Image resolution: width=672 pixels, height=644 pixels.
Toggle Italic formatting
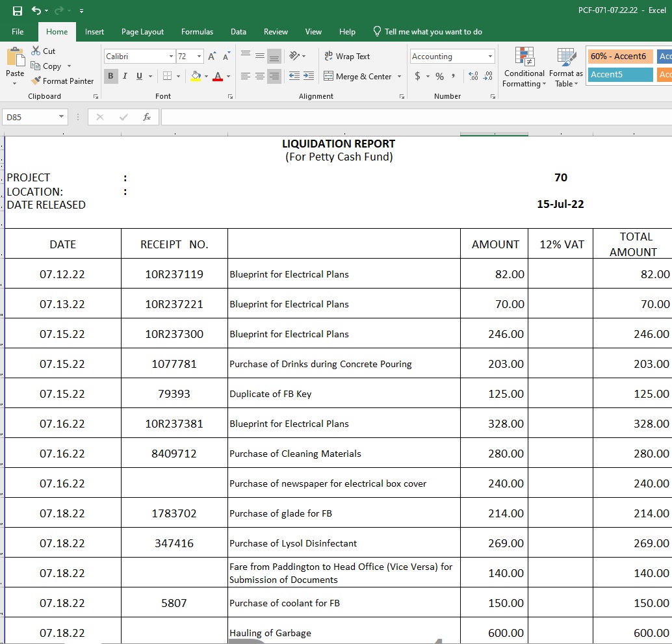click(x=125, y=76)
